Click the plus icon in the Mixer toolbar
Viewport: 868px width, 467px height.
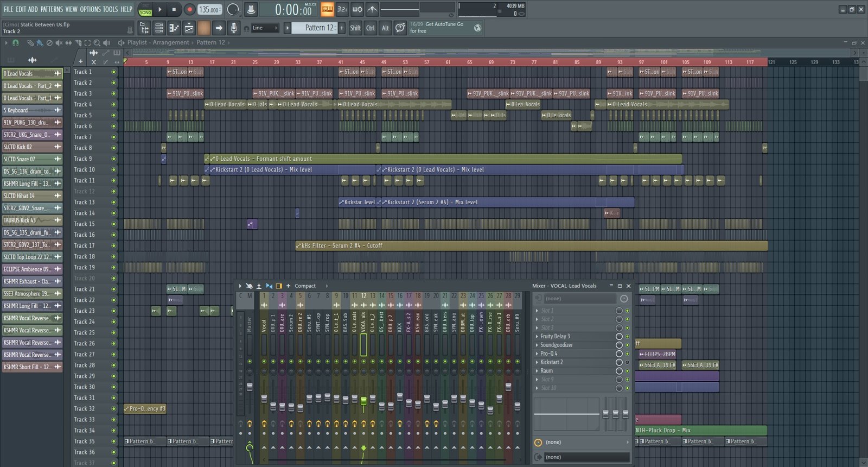click(288, 286)
